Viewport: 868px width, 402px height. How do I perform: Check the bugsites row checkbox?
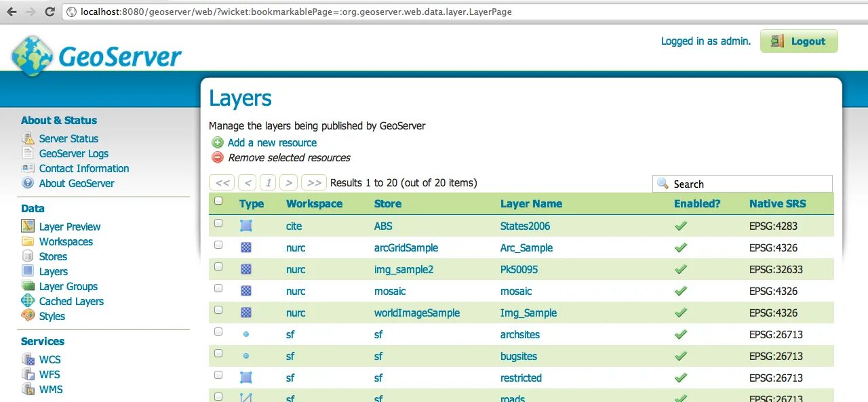[218, 353]
